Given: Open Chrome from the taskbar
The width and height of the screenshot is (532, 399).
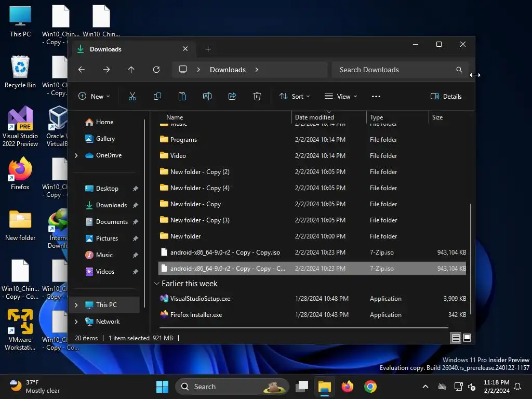Looking at the screenshot, I should [x=370, y=387].
